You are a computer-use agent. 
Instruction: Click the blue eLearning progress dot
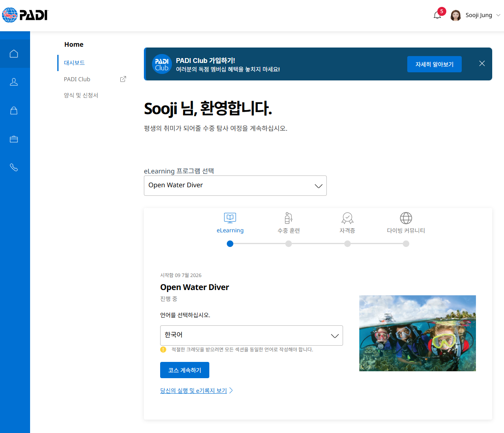[230, 244]
